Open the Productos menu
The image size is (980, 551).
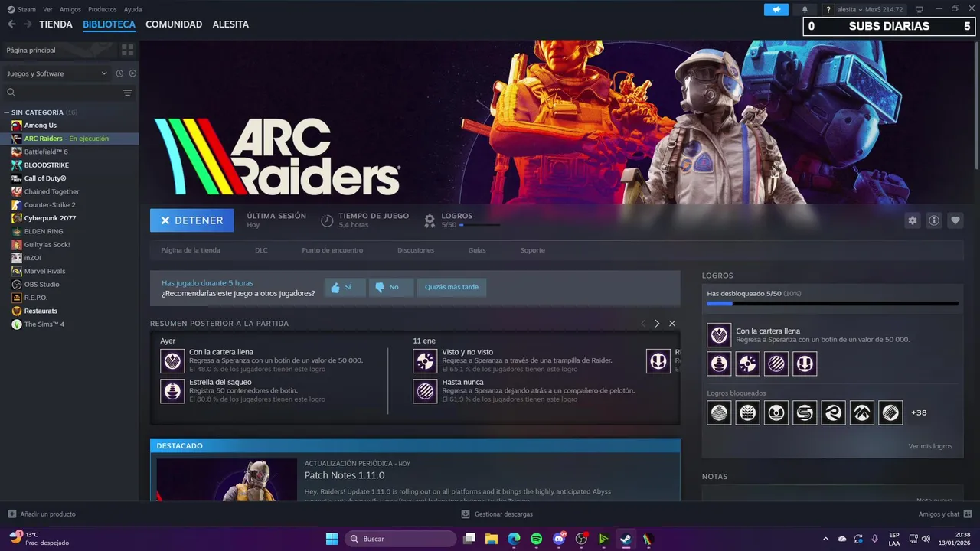(x=103, y=9)
